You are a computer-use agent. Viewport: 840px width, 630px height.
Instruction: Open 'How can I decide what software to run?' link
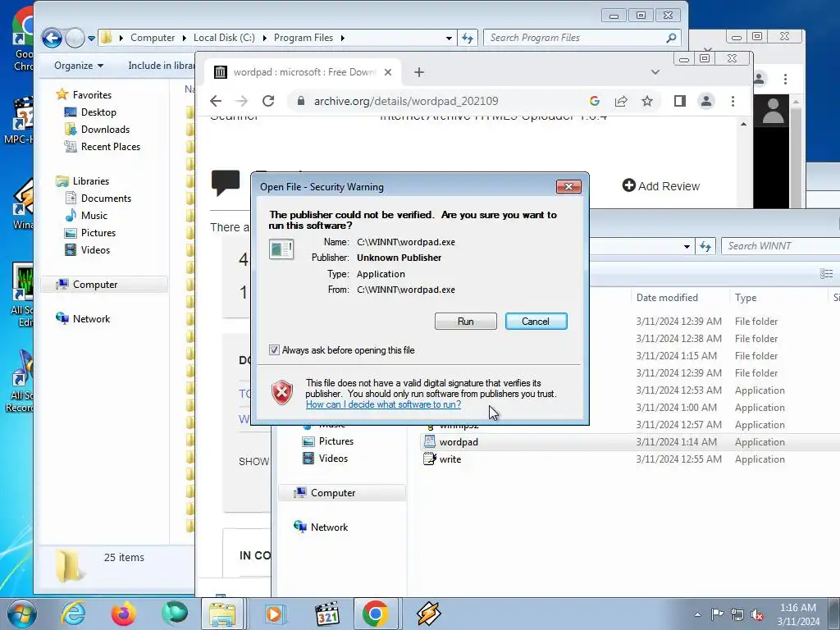[383, 404]
